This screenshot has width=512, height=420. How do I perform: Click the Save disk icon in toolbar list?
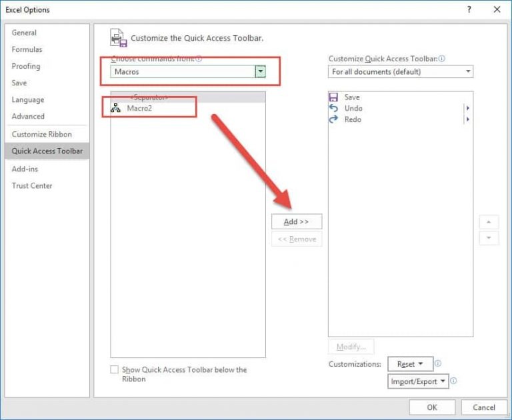click(x=334, y=97)
